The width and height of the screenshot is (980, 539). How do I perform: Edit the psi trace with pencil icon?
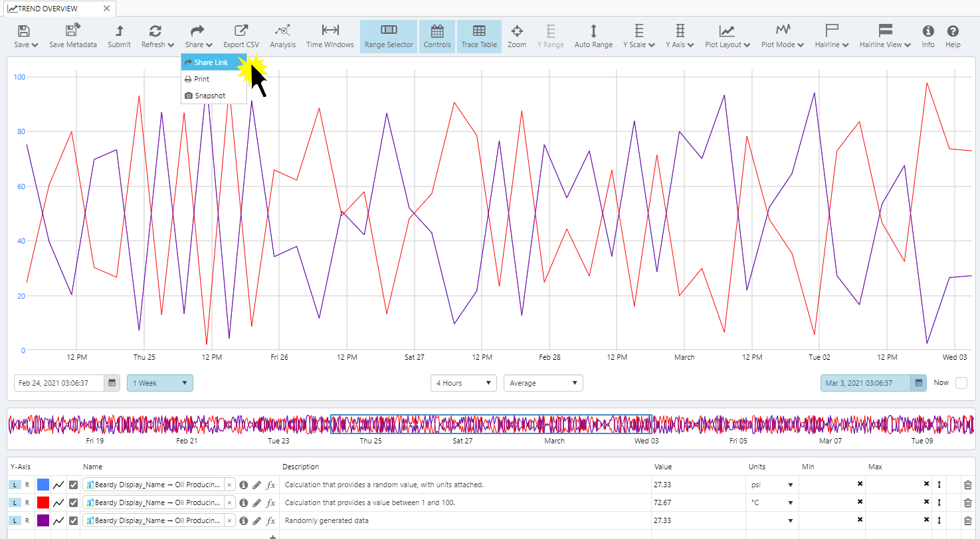pyautogui.click(x=257, y=485)
